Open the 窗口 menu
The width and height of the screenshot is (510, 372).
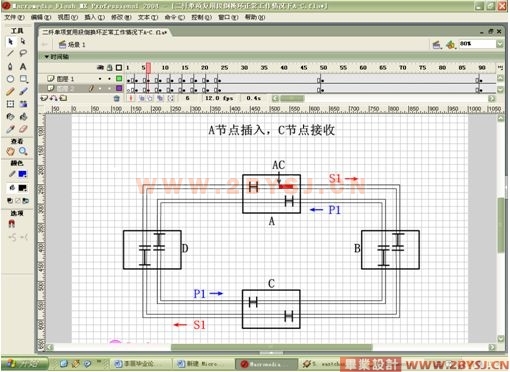pos(228,17)
